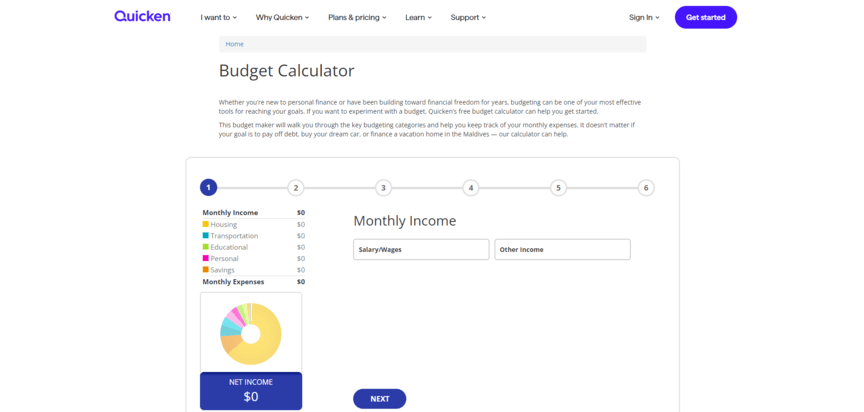Click the NEXT button
864x412 pixels.
point(380,399)
